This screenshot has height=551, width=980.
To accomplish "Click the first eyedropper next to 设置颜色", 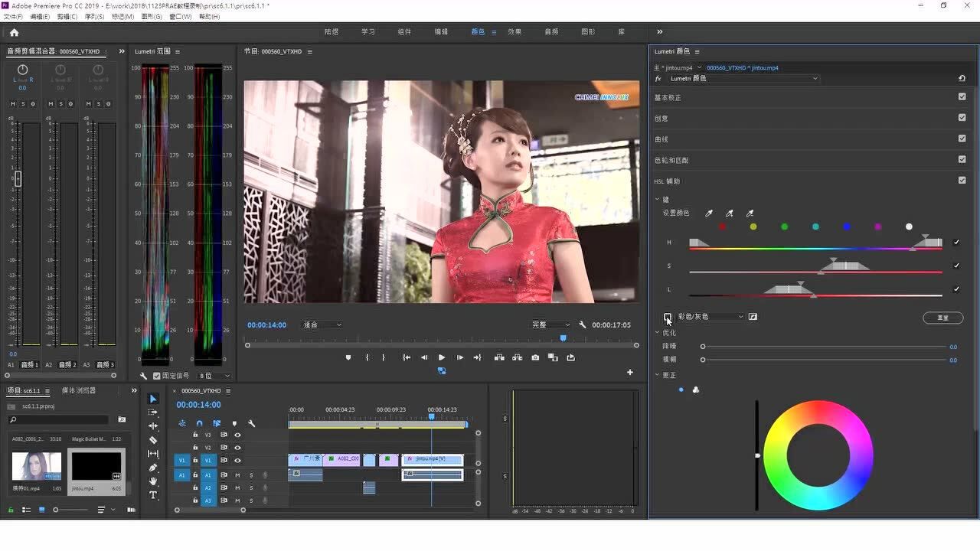I will (709, 214).
